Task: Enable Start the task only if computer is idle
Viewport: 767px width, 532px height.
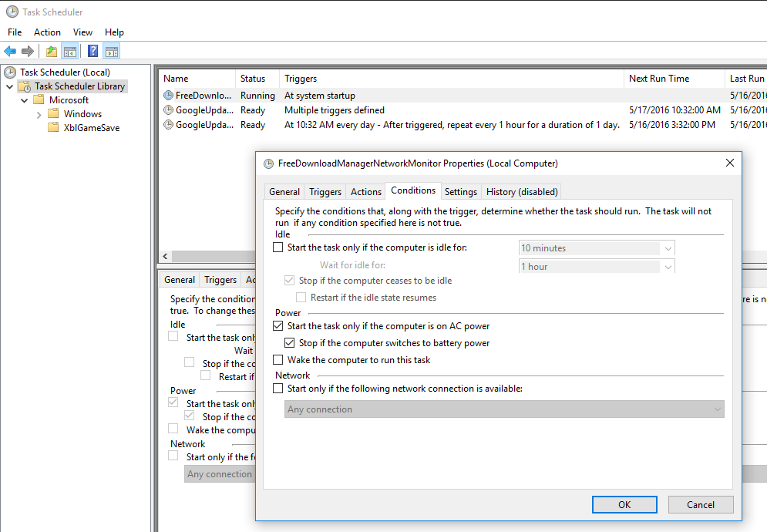Action: click(278, 247)
